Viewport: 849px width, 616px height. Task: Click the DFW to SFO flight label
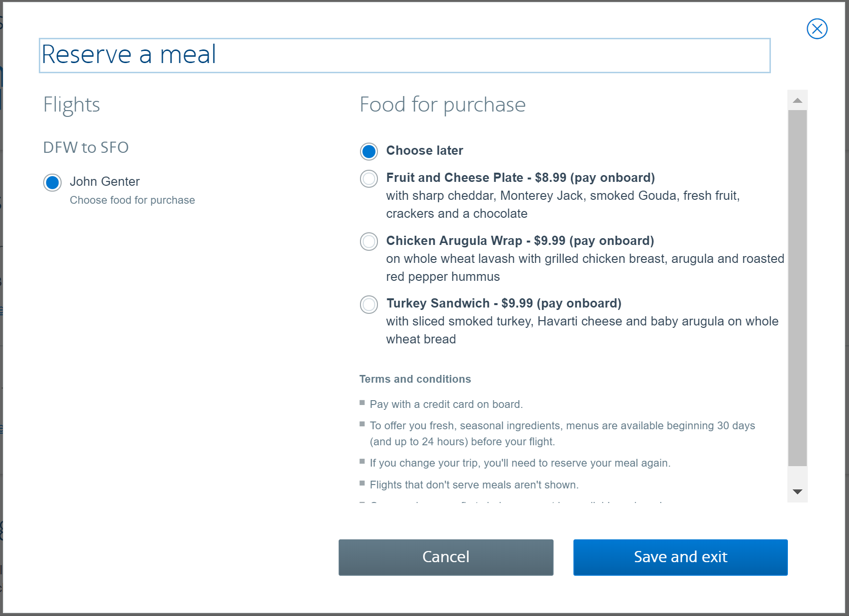pos(86,147)
